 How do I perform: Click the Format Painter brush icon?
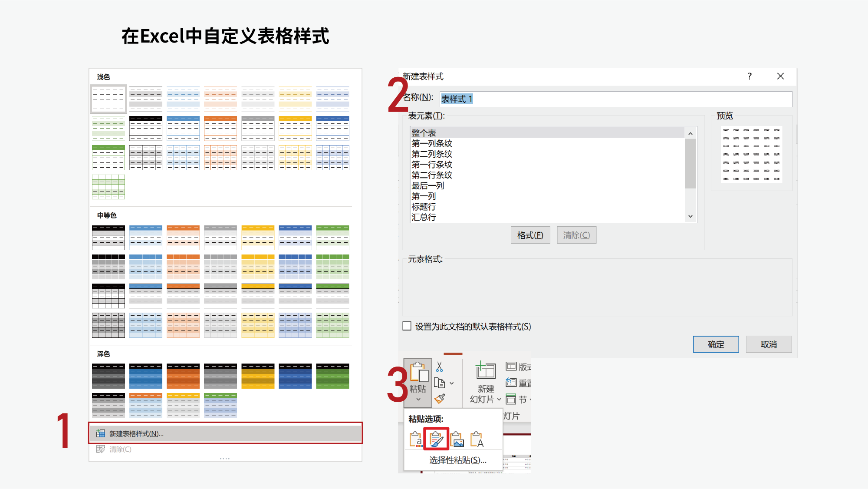tap(440, 398)
